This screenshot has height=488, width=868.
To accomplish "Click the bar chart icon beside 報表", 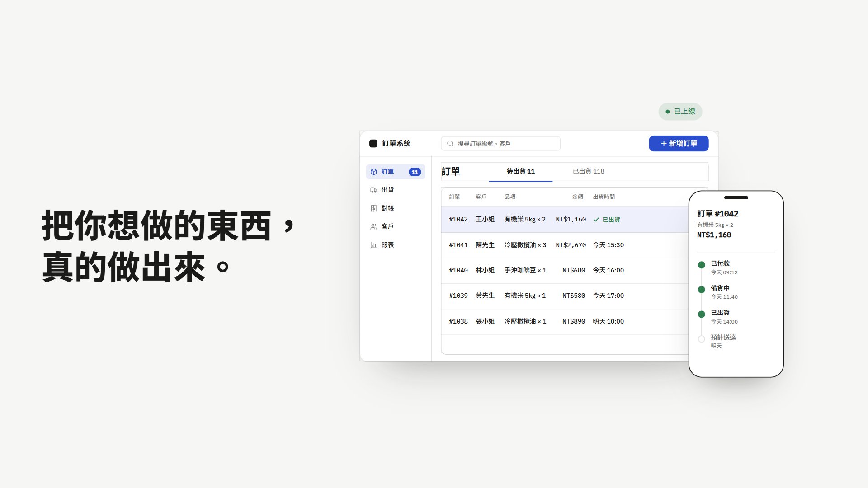I will [373, 245].
